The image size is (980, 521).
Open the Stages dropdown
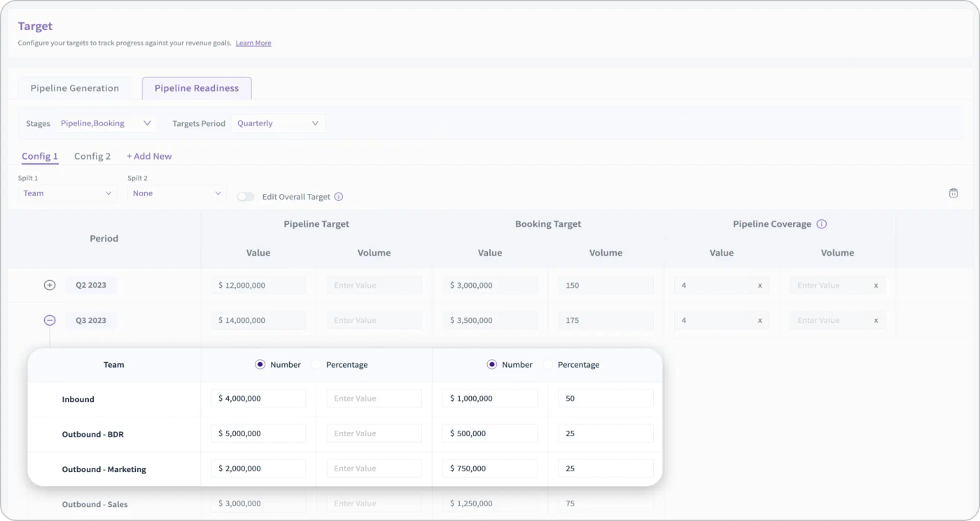pyautogui.click(x=106, y=123)
